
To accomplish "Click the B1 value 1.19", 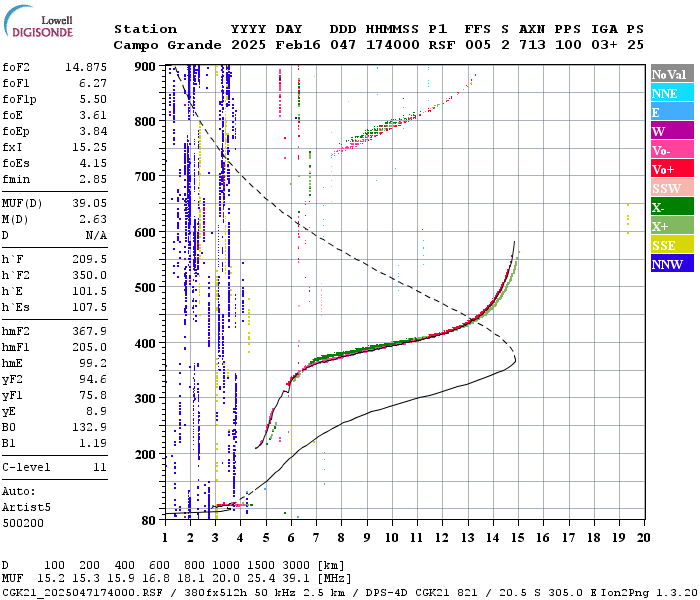I will (93, 443).
